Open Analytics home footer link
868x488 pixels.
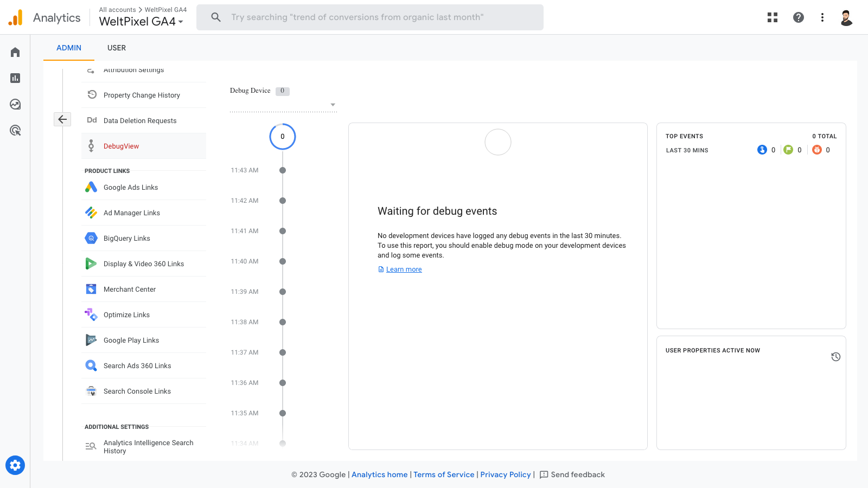coord(379,474)
